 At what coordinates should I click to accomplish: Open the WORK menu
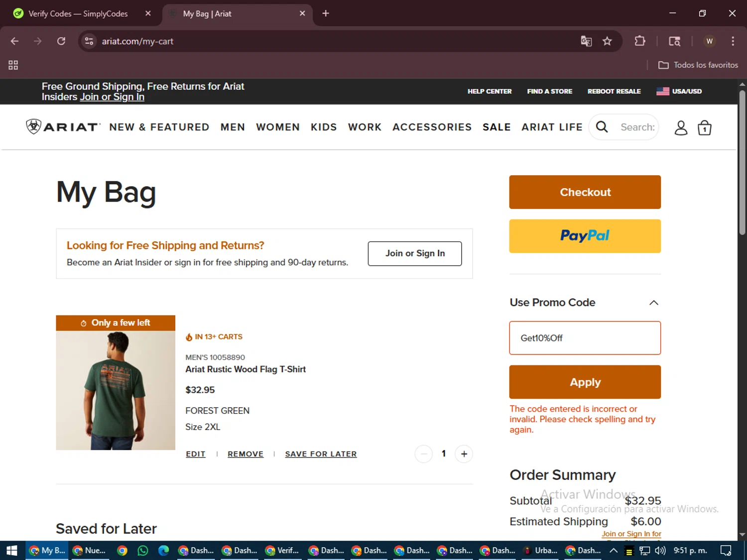point(365,127)
